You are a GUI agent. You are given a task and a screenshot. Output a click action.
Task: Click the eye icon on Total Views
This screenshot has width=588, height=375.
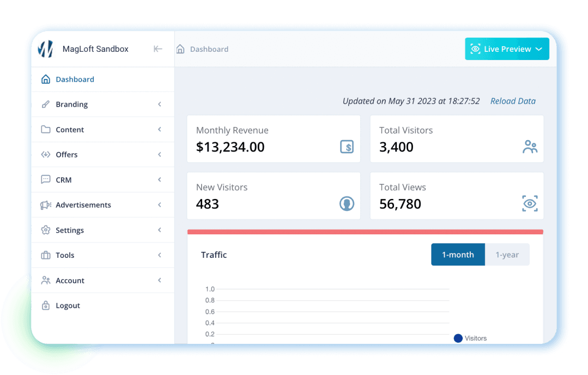coord(530,204)
